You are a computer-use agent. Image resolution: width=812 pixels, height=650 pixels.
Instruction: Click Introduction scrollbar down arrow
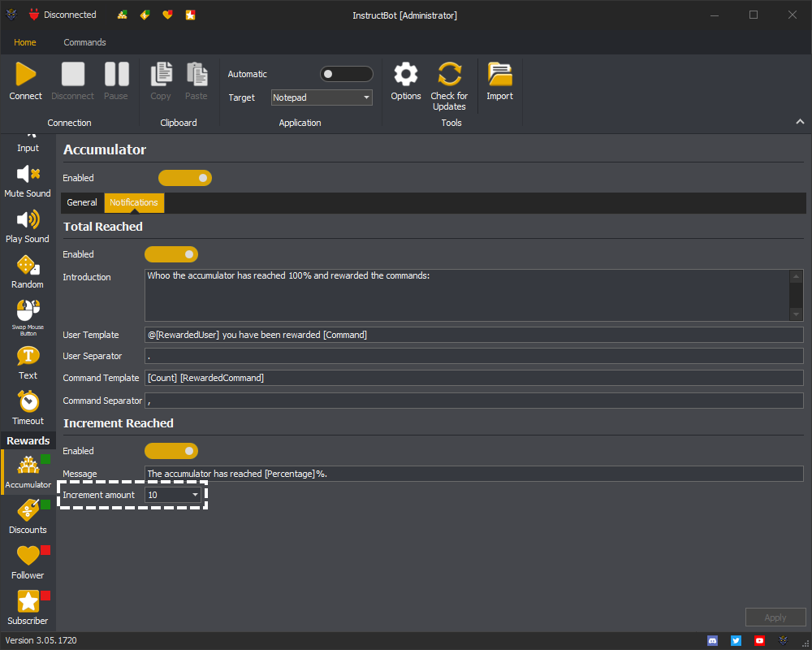click(797, 314)
